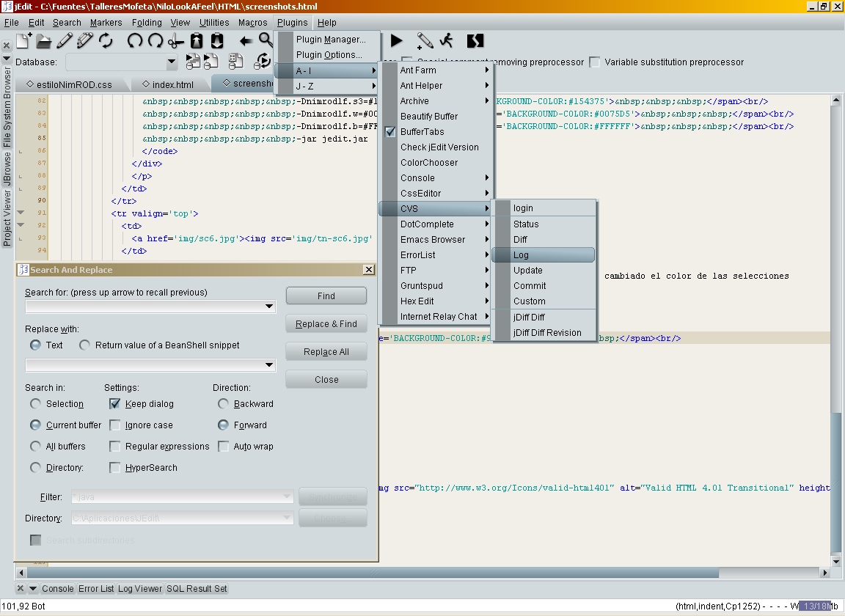Collapse the fold at line 91
845x616 pixels.
21,213
